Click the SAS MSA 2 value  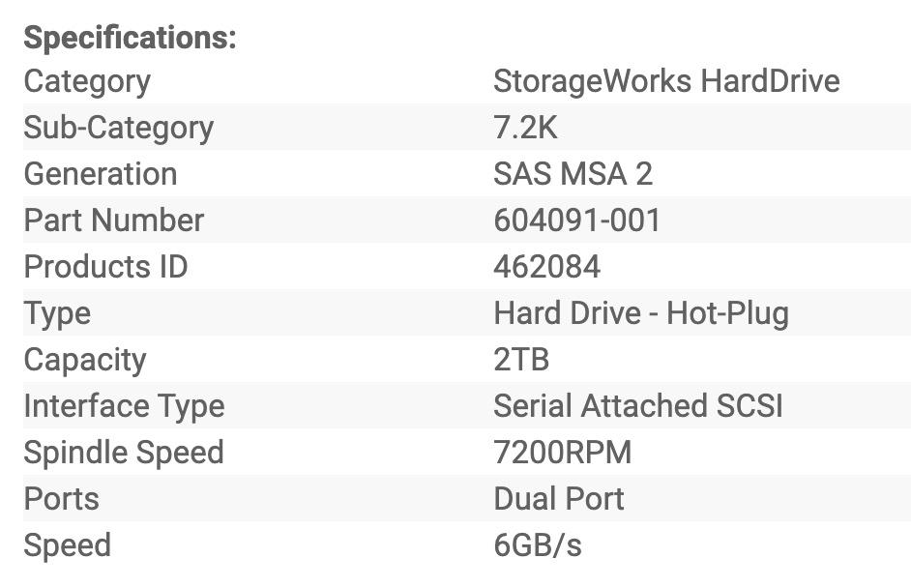(573, 174)
